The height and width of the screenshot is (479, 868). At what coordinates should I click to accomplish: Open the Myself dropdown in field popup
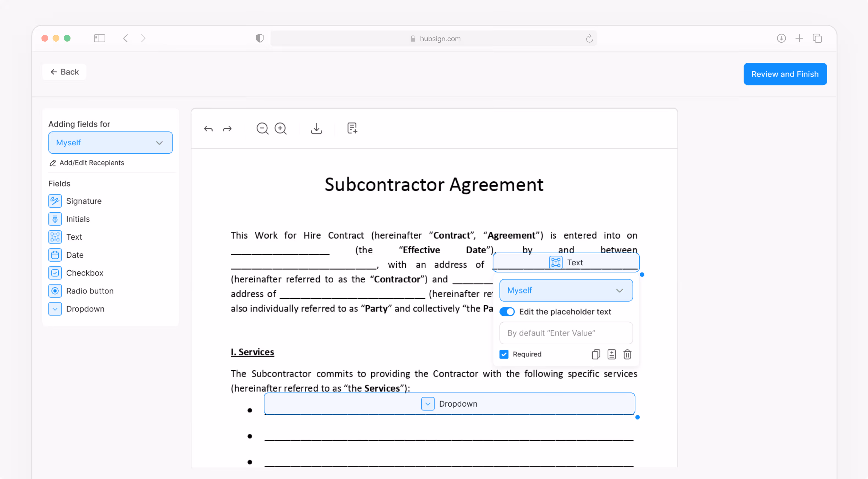pos(566,290)
